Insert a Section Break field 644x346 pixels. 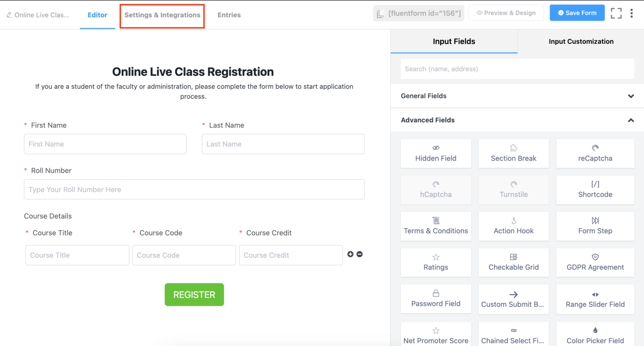click(513, 153)
